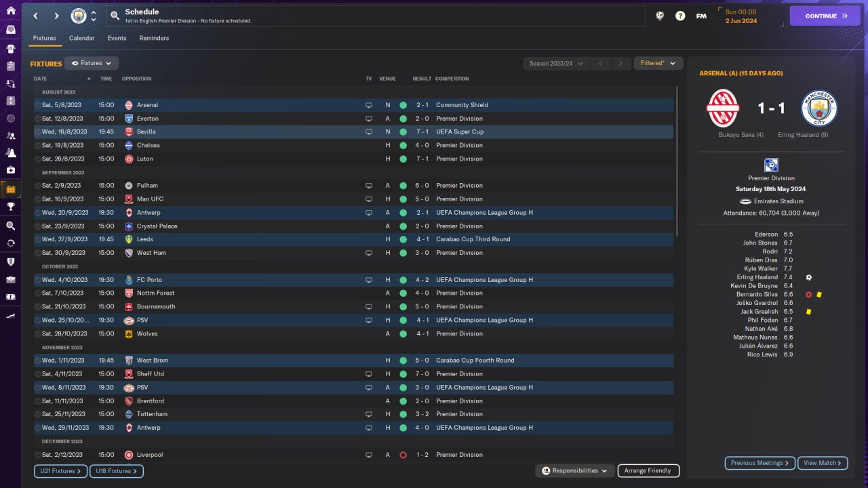Expand Previous Meetings in match panel
Screen dimensions: 868x488
760,463
